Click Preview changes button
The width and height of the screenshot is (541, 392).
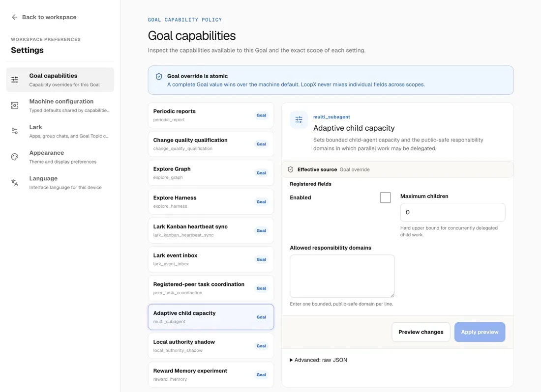421,332
